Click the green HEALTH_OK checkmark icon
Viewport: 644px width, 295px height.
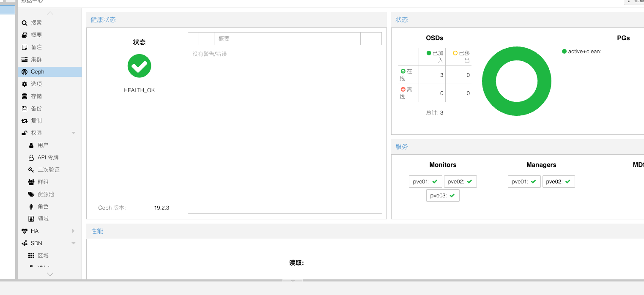[x=139, y=66]
